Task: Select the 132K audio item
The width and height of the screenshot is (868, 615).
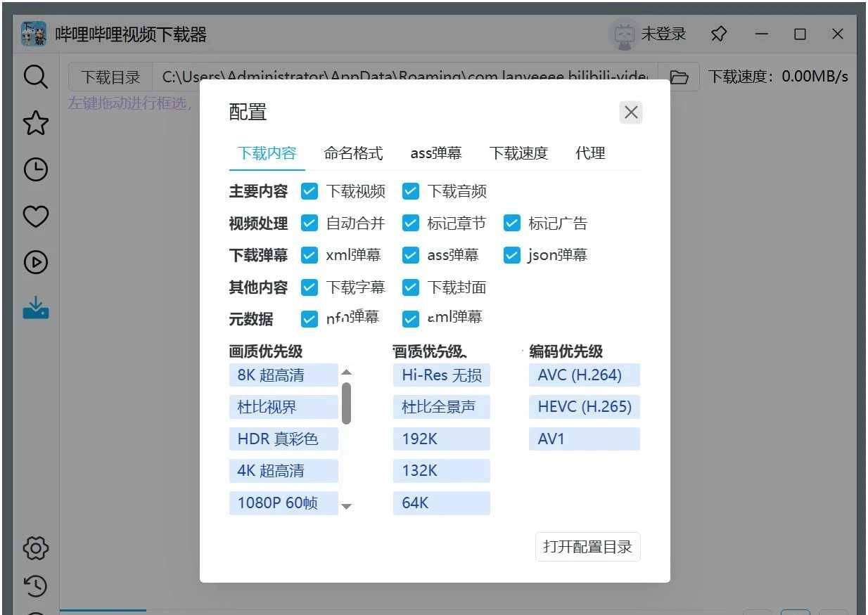Action: pyautogui.click(x=442, y=471)
